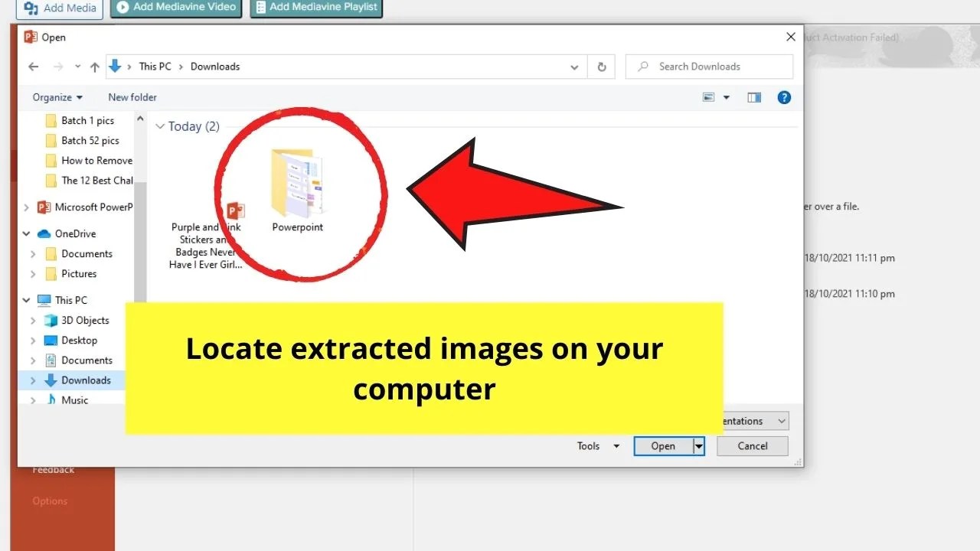The image size is (980, 551).
Task: Click the up arrow navigation icon
Action: pyautogui.click(x=94, y=67)
